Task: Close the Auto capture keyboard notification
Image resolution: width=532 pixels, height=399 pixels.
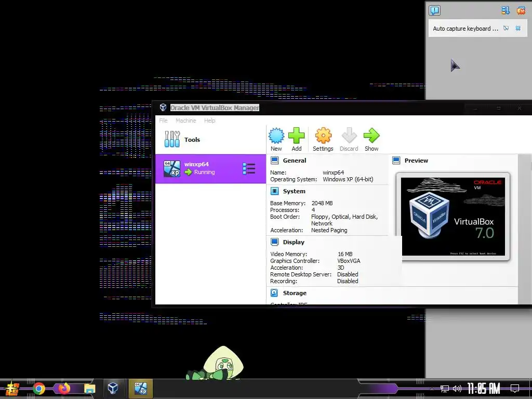Action: point(518,28)
